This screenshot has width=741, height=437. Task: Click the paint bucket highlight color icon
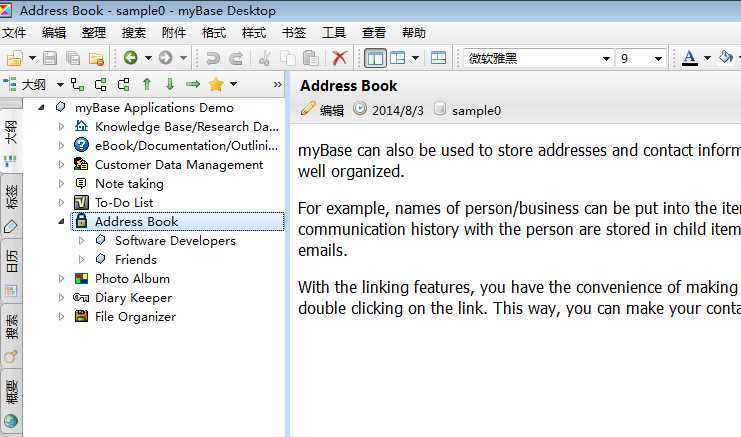point(726,58)
